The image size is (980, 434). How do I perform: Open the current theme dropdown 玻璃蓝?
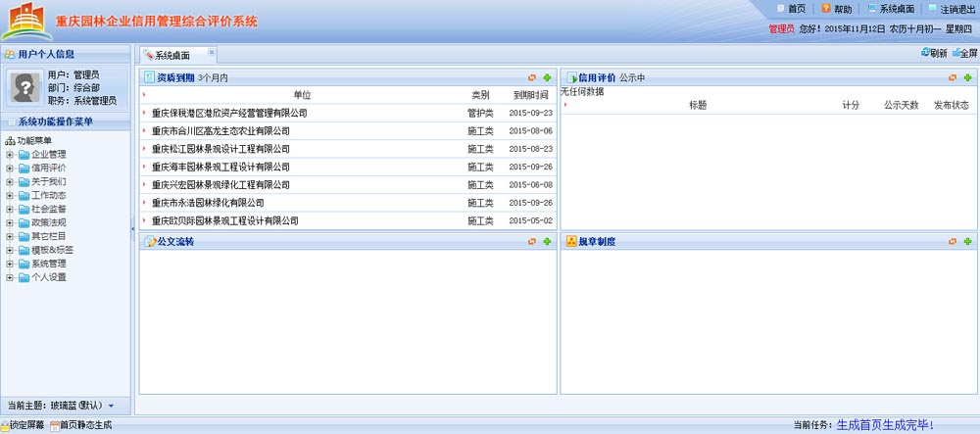pos(111,405)
